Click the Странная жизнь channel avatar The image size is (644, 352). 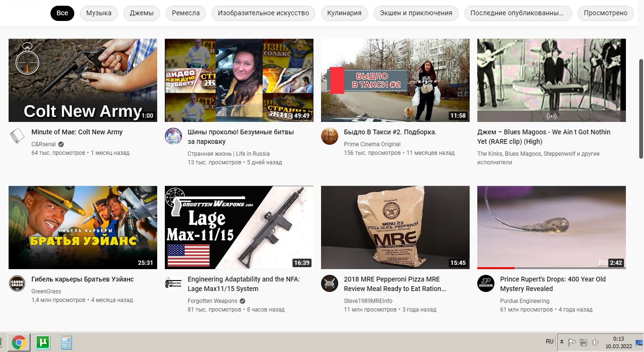pos(173,136)
